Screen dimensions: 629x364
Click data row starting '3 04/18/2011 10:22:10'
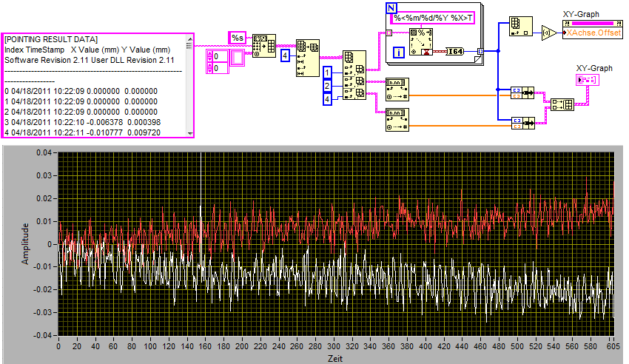coord(83,122)
